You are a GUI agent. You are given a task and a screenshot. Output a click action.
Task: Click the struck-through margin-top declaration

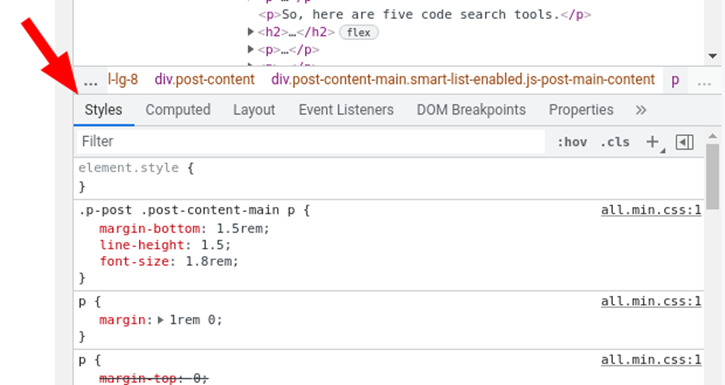tap(154, 379)
